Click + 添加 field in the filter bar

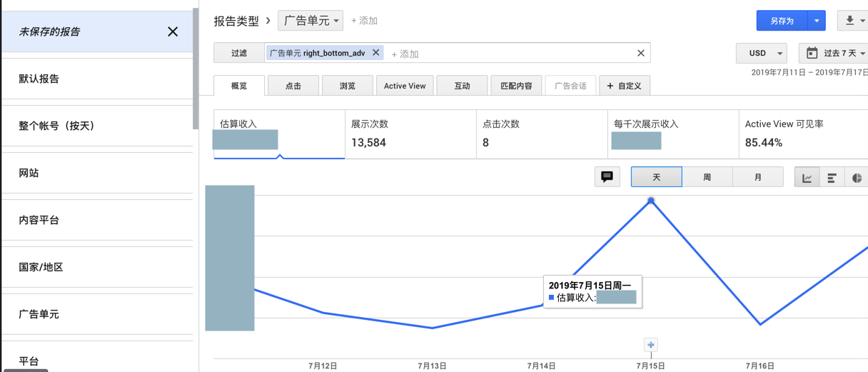(405, 54)
